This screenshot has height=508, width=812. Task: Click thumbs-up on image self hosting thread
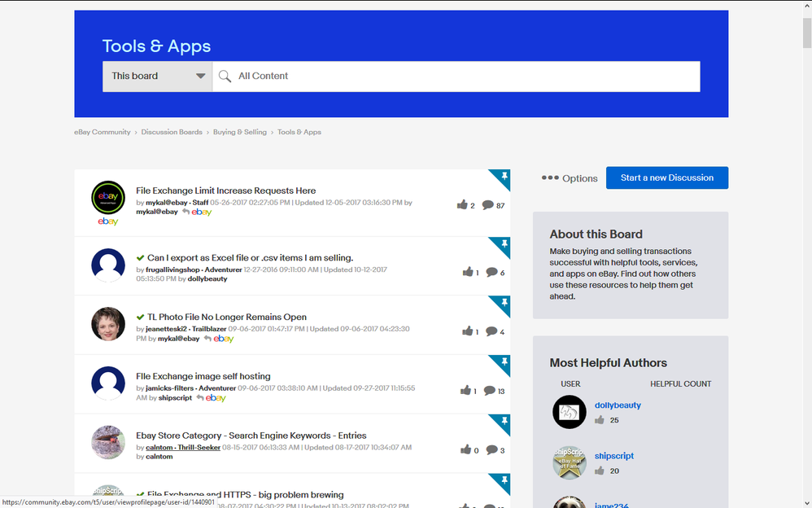pyautogui.click(x=465, y=390)
